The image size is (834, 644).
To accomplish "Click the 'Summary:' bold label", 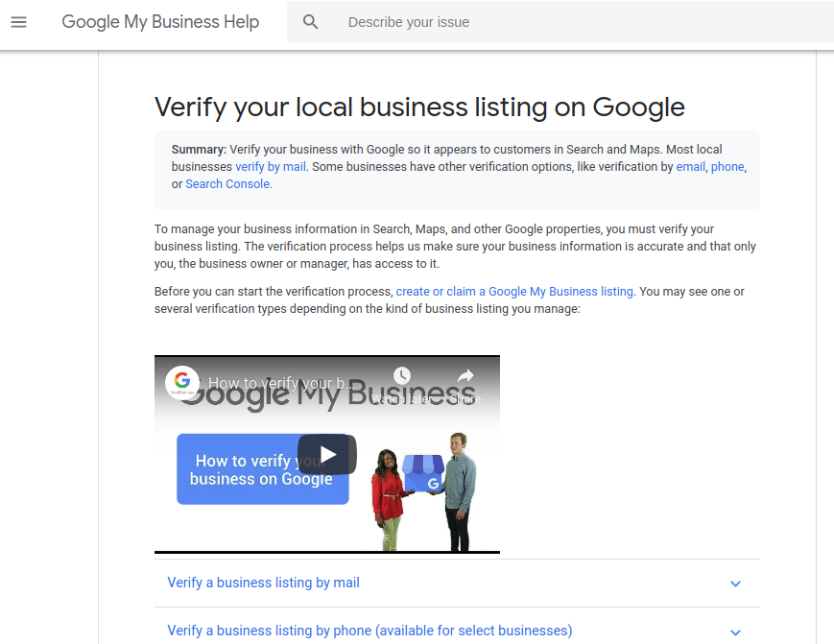I will (x=199, y=150).
